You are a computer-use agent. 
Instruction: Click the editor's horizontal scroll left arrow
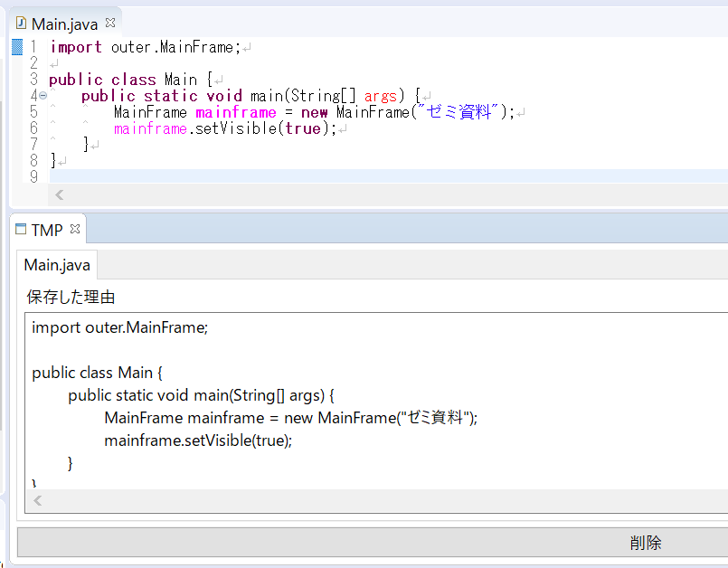pyautogui.click(x=59, y=194)
